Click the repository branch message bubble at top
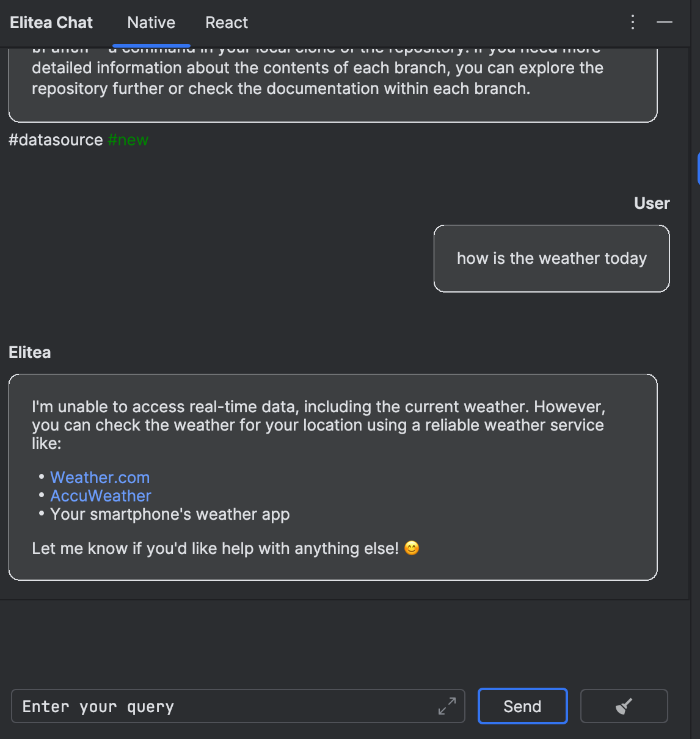700x739 pixels. pyautogui.click(x=333, y=84)
